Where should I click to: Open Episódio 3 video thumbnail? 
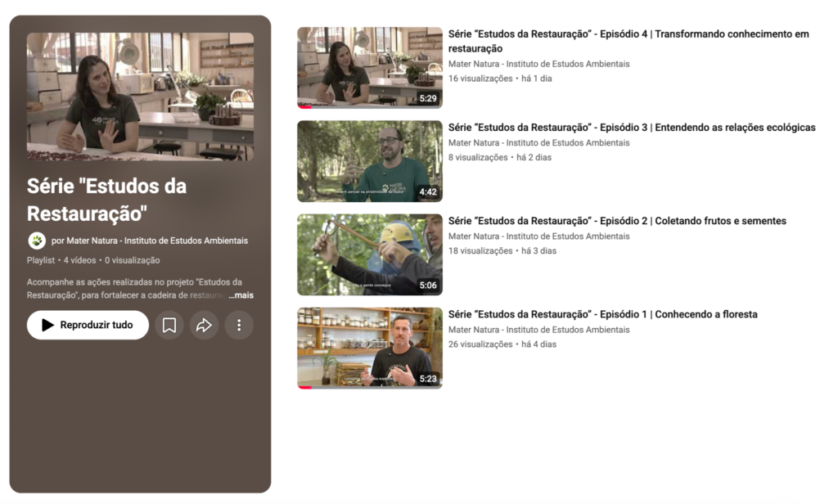pos(370,161)
